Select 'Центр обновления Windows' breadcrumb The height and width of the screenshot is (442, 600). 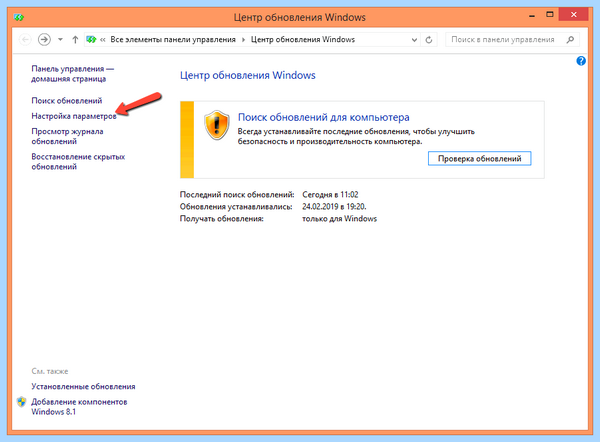pyautogui.click(x=303, y=39)
